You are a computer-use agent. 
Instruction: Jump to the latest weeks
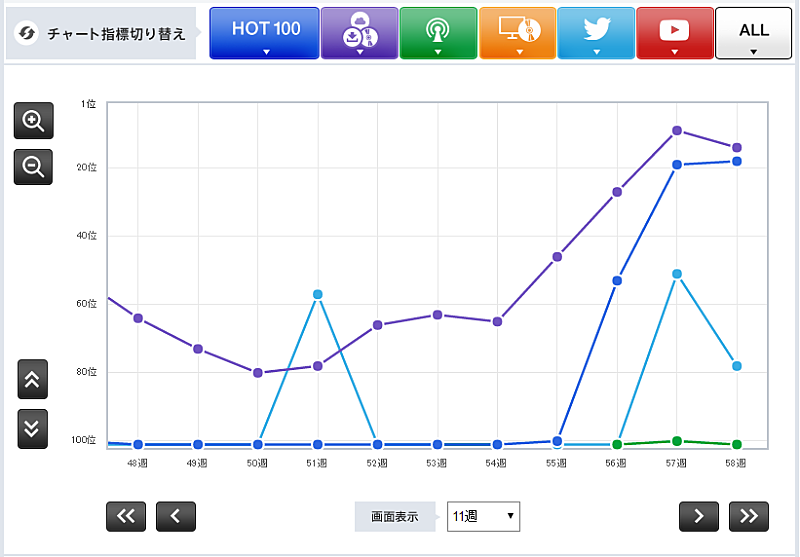click(749, 516)
